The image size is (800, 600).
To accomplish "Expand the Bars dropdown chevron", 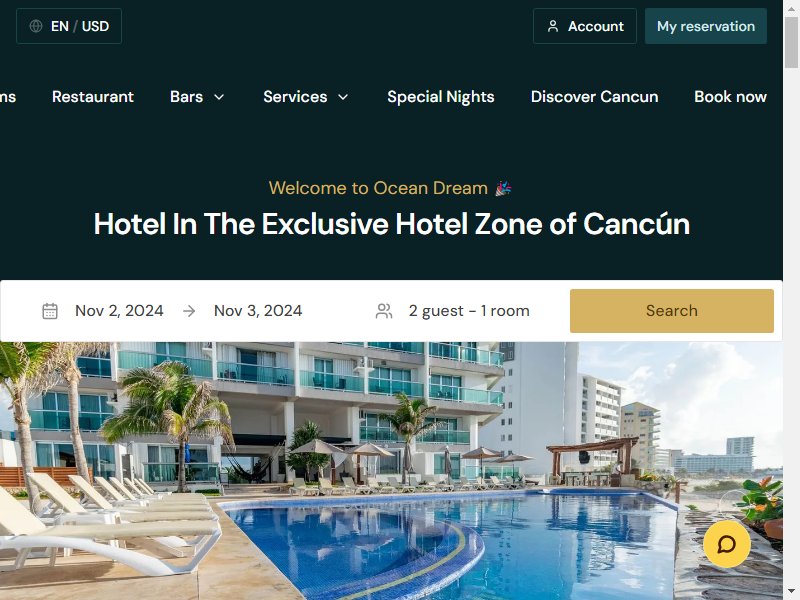I will point(219,97).
